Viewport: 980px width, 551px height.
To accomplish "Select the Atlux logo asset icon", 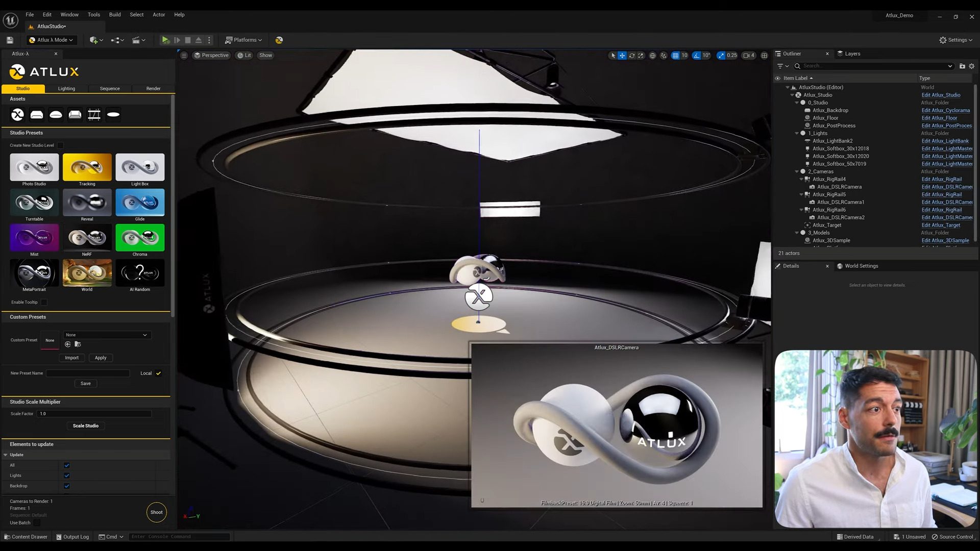I will 17,114.
